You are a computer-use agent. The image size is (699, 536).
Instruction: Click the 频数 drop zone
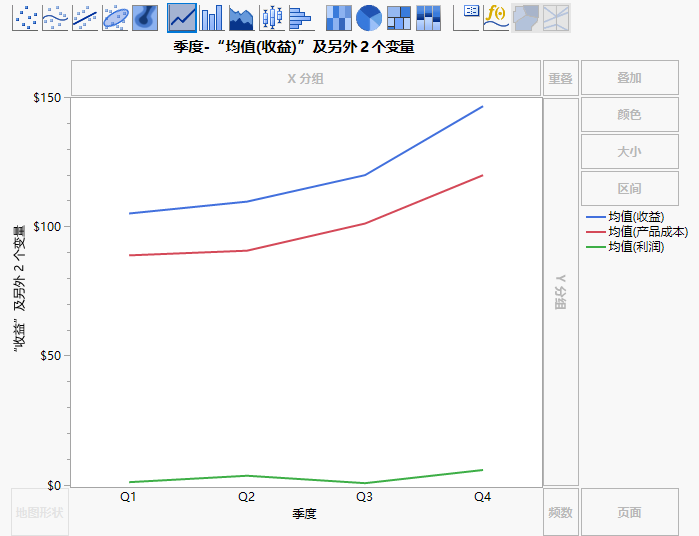click(561, 512)
